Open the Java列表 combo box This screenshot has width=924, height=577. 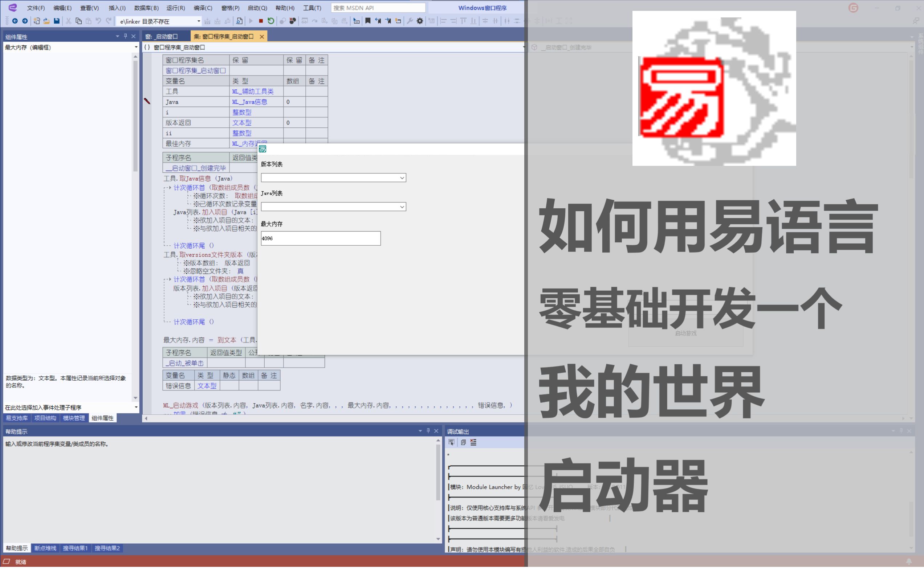pos(402,207)
